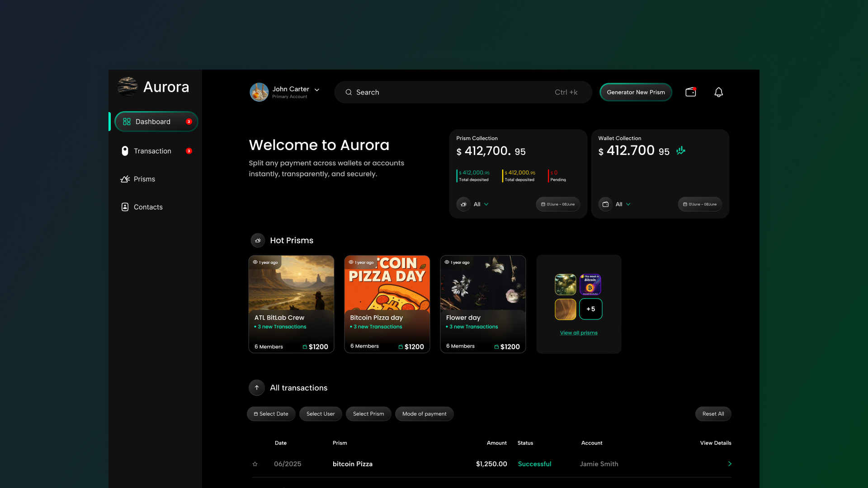The width and height of the screenshot is (868, 488).
Task: Click the Dashboard grid icon
Action: (127, 122)
